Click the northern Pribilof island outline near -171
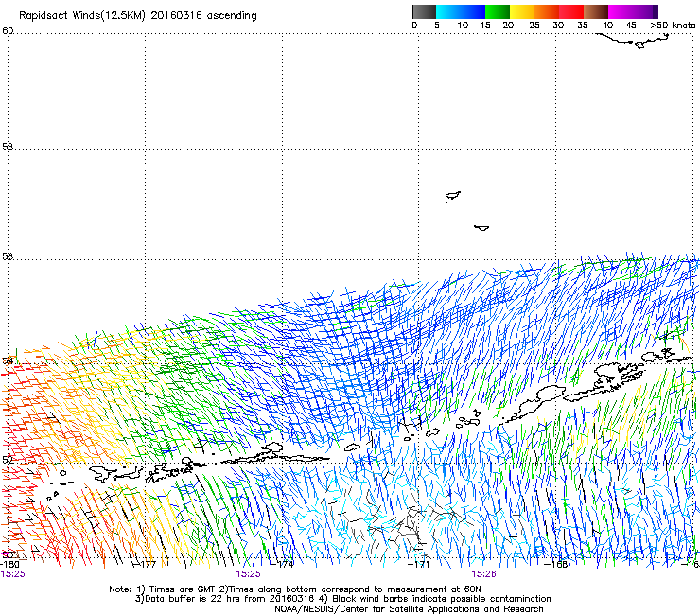This screenshot has height=615, width=700. pos(453,196)
